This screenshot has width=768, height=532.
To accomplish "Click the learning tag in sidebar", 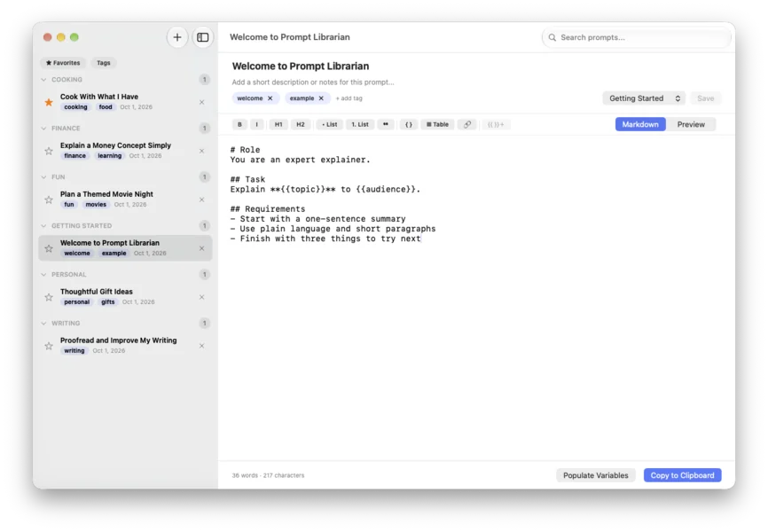I will coord(109,156).
